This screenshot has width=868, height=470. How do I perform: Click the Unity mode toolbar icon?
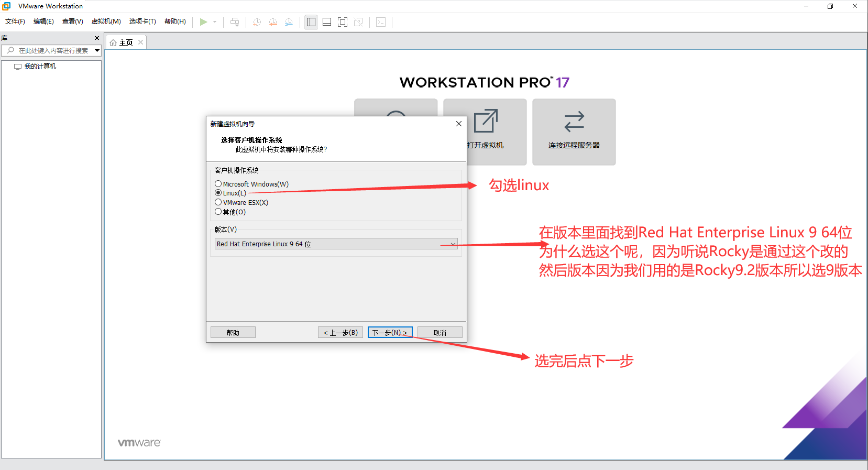pyautogui.click(x=358, y=22)
